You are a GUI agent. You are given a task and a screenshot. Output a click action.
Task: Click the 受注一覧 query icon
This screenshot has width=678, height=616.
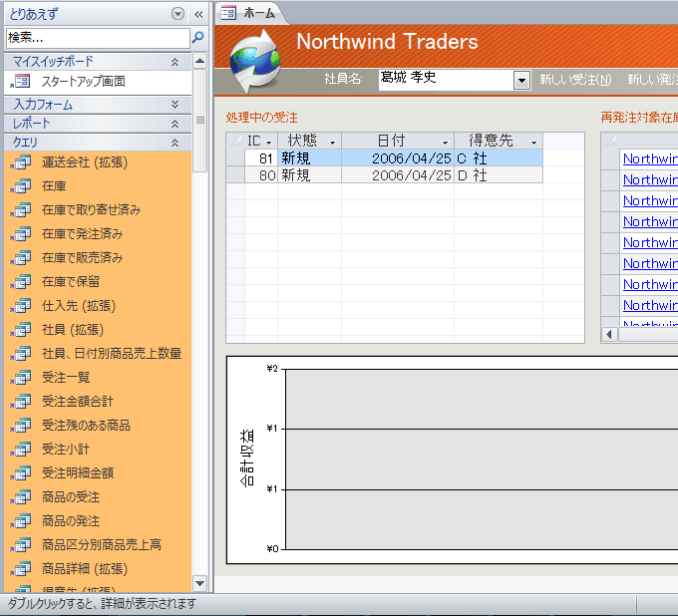click(x=21, y=378)
